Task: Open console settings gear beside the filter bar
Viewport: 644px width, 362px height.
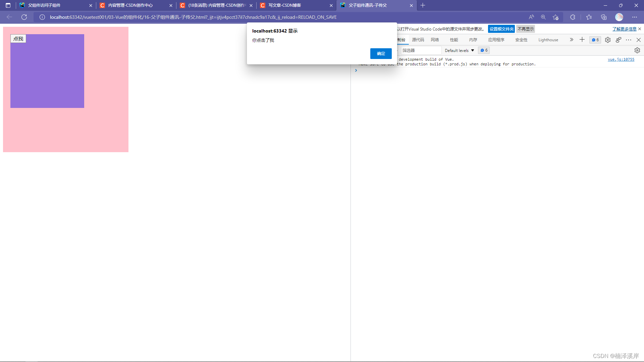Action: [637, 50]
